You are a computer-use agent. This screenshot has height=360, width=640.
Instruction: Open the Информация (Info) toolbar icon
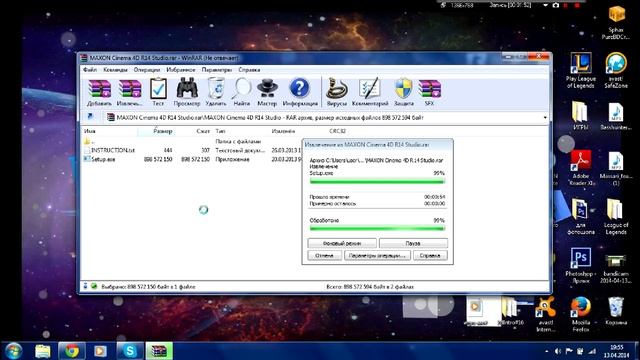300,93
